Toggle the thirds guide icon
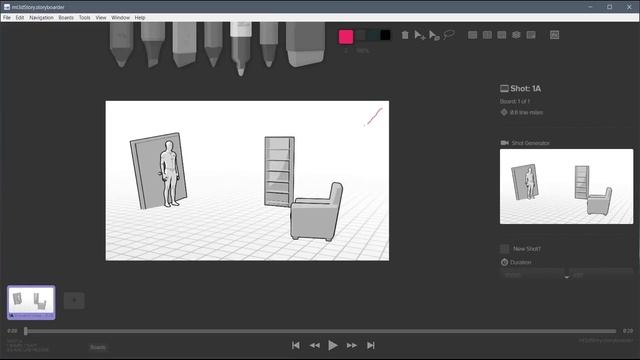Image resolution: width=640 pixels, height=360 pixels. 502,35
